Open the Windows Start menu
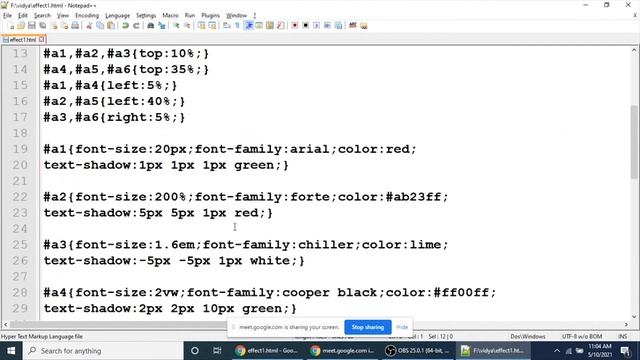Viewport: 640px width, 360px height. click(11, 351)
